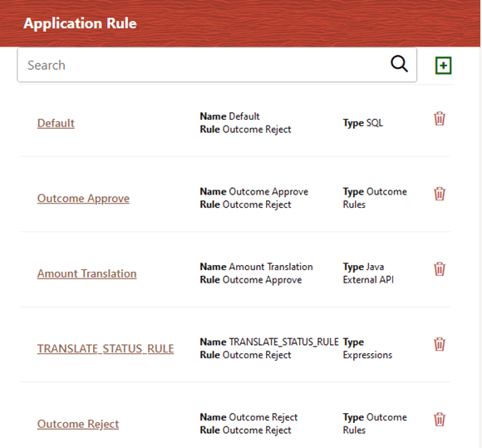Screen dimensions: 482x448
Task: Delete the TRANSLATE_STATUS_RULE entry
Action: coord(440,344)
